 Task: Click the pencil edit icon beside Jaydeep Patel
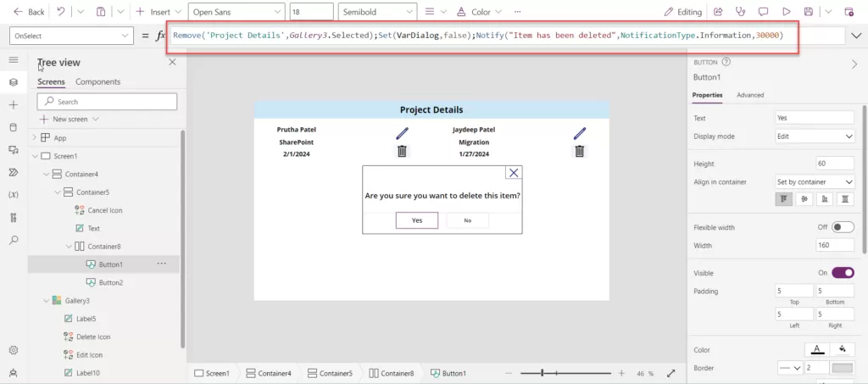point(579,133)
